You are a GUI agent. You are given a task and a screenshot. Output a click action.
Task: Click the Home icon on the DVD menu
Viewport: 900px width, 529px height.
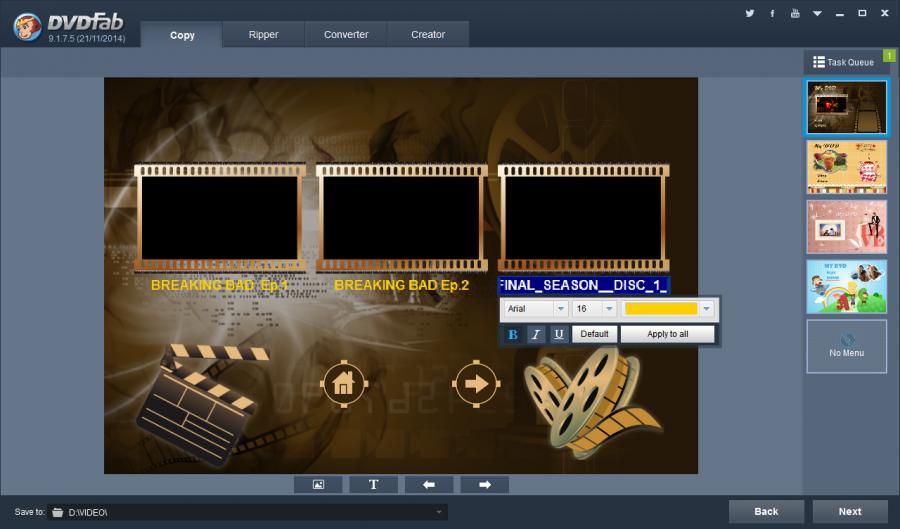pyautogui.click(x=343, y=384)
